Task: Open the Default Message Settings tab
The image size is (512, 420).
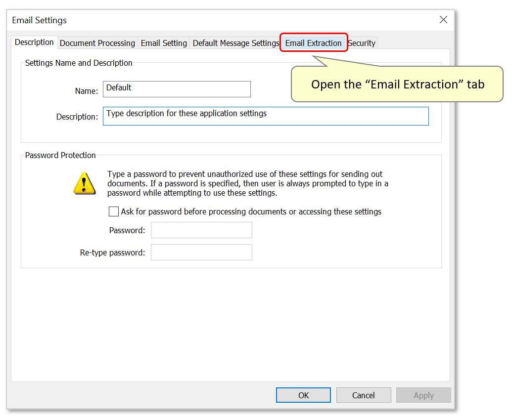Action: pyautogui.click(x=236, y=43)
